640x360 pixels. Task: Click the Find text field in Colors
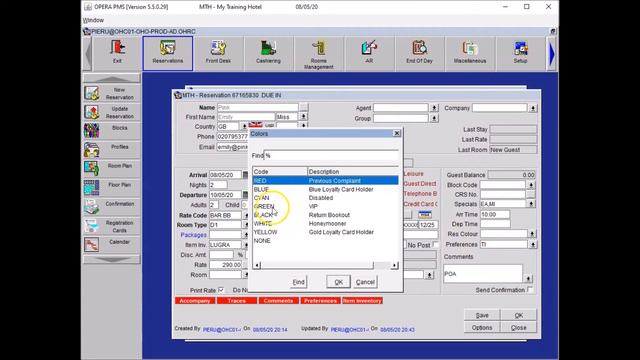point(331,156)
